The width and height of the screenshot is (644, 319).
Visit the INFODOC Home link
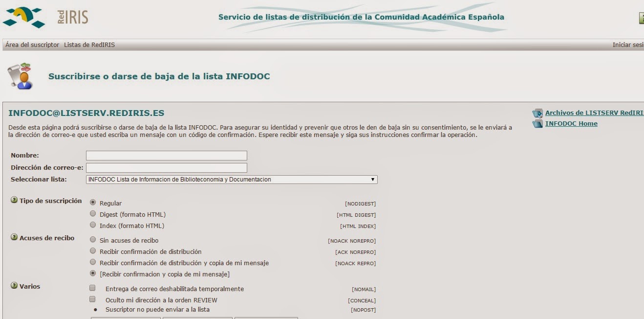click(x=571, y=123)
